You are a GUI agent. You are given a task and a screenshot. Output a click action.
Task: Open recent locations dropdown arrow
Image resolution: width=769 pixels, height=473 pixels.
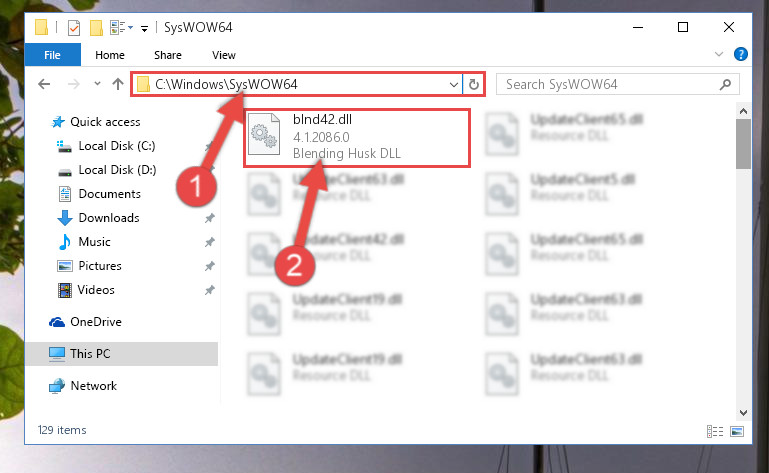97,84
